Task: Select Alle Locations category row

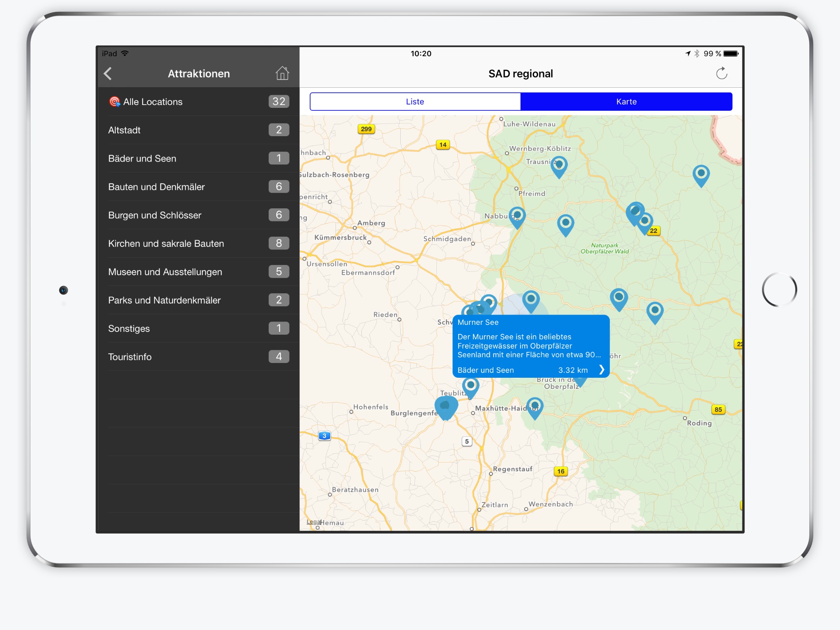Action: [x=199, y=102]
